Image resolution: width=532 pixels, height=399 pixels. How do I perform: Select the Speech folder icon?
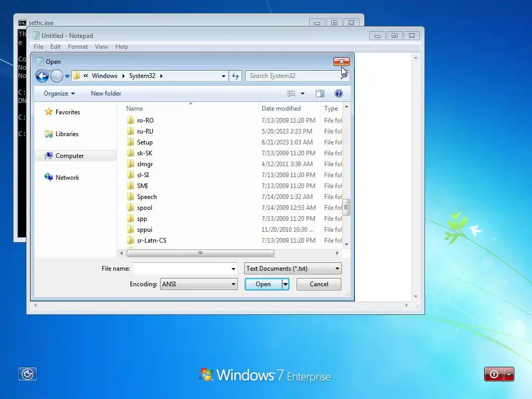coord(130,196)
